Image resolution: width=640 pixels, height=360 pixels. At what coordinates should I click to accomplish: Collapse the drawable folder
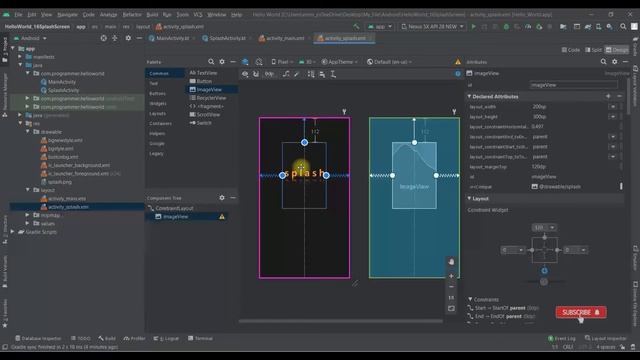pos(28,132)
